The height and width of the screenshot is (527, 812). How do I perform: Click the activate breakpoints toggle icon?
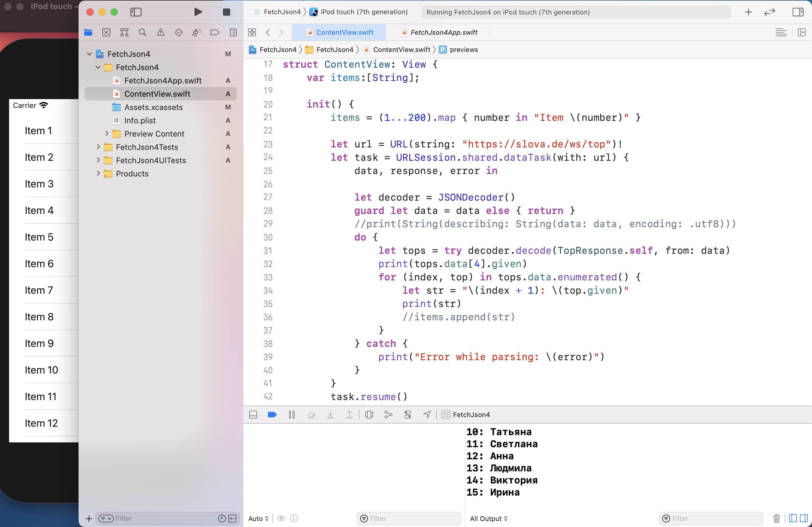(272, 415)
